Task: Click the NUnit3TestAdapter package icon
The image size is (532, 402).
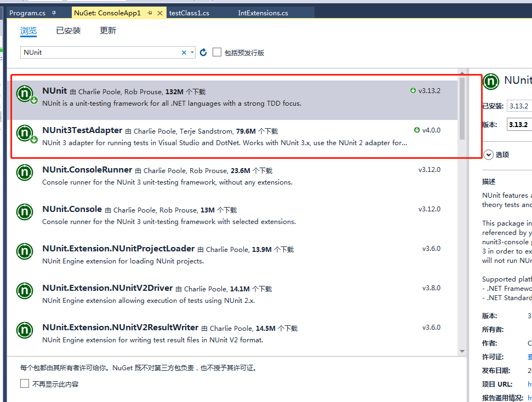Action: click(x=25, y=133)
